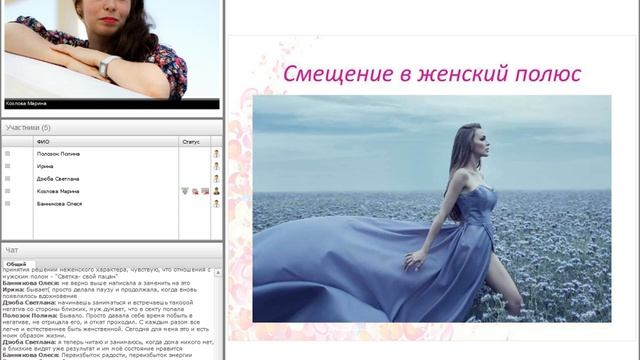
Task: Click the user icon in Банникова Олеся row
Action: [x=216, y=204]
